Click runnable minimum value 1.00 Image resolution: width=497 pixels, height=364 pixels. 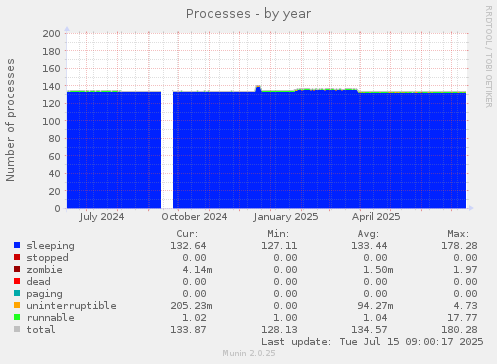coord(285,318)
